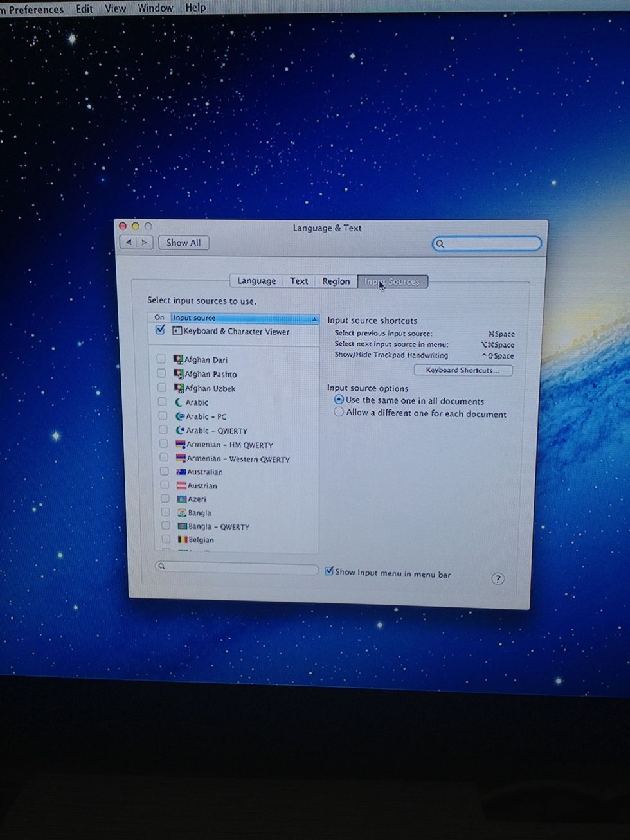This screenshot has width=630, height=840.
Task: Click the Arabic crescent moon icon
Action: tap(178, 401)
